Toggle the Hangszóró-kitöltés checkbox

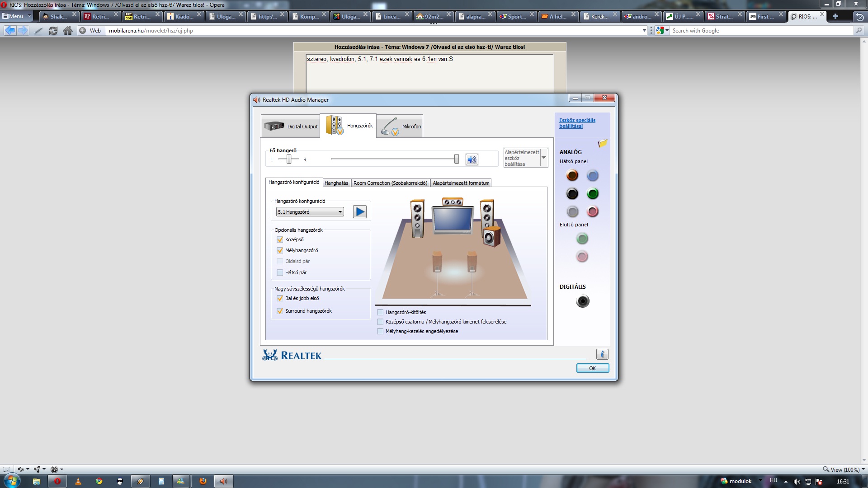(380, 312)
